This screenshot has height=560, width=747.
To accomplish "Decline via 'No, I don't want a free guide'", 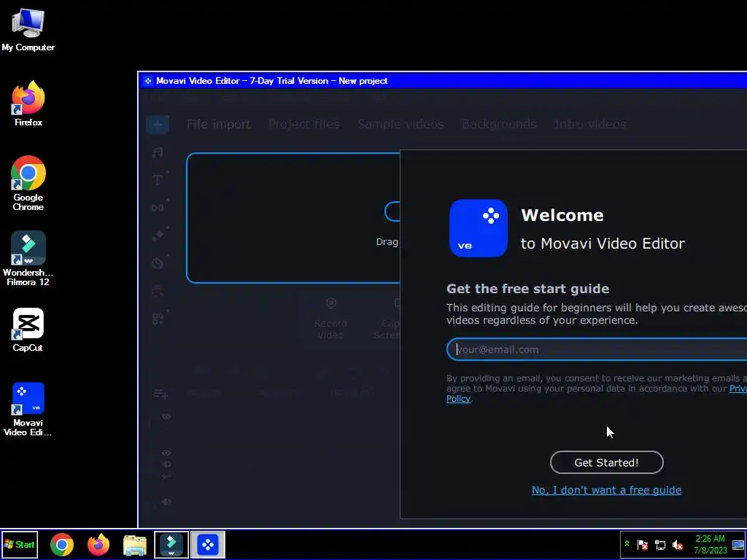I will (x=606, y=490).
